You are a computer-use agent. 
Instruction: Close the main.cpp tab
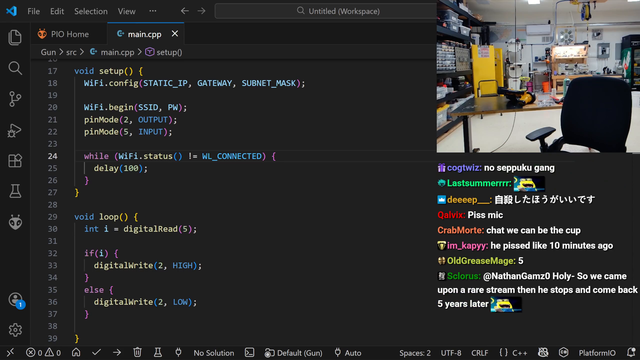[x=175, y=34]
